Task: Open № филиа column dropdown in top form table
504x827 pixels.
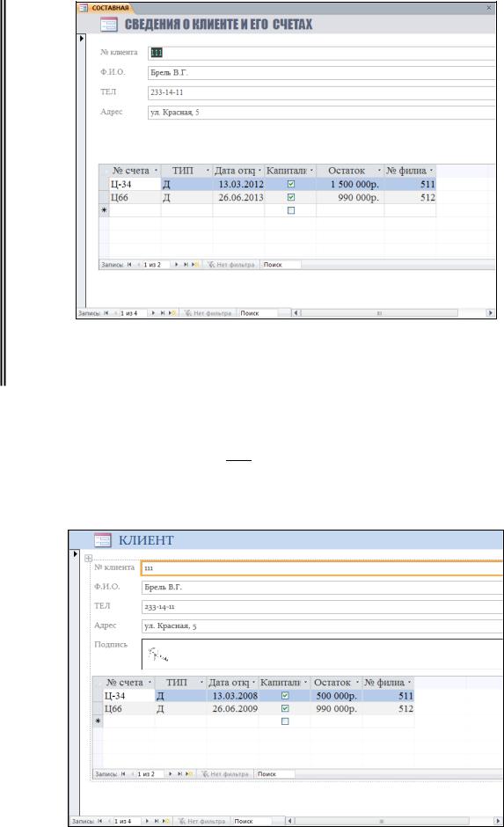Action: coord(431,171)
